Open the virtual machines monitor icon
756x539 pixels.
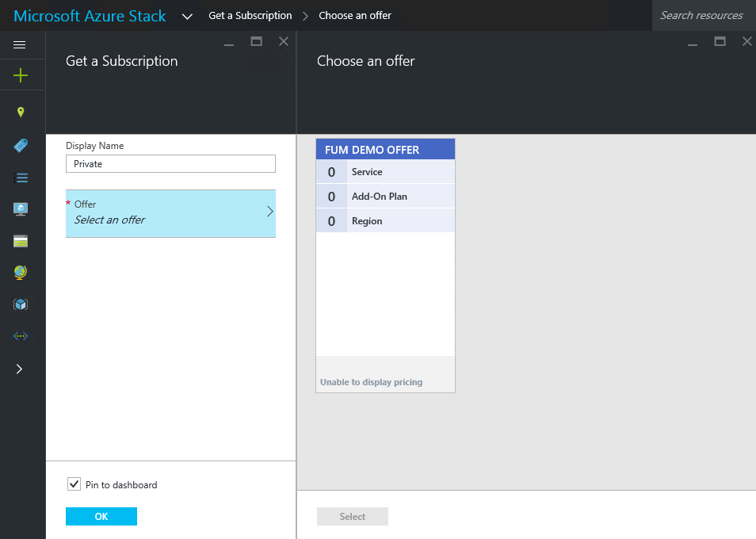point(21,209)
